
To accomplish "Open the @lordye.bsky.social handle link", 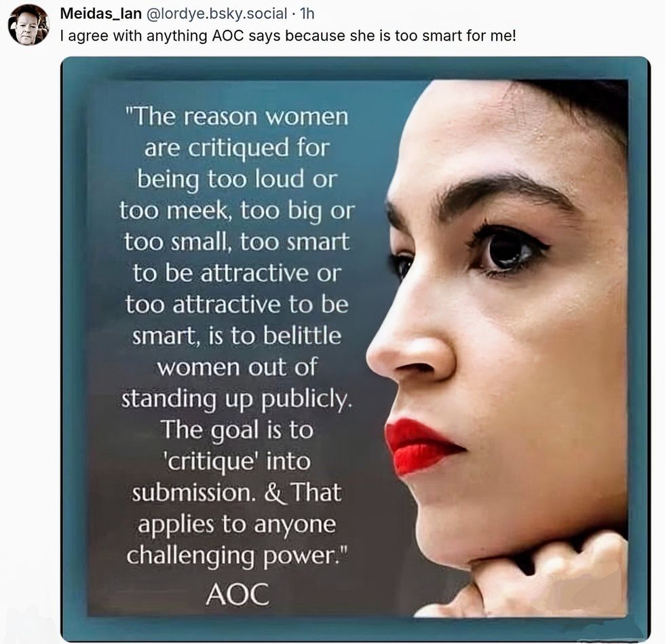I will click(x=216, y=14).
